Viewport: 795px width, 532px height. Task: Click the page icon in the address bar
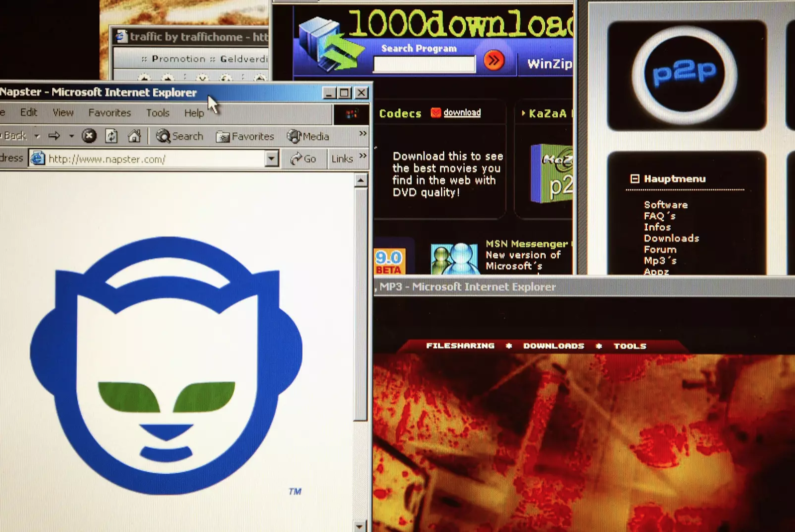pos(37,159)
